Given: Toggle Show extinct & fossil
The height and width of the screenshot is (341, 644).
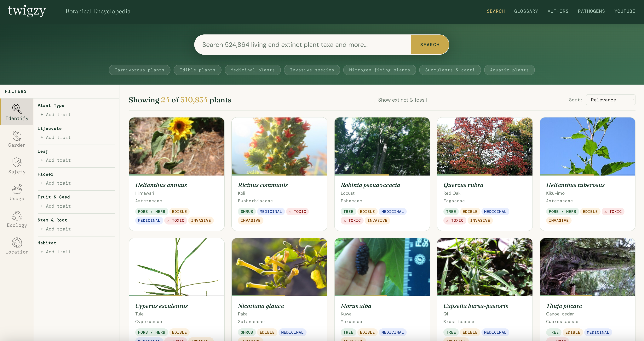Looking at the screenshot, I should point(400,100).
